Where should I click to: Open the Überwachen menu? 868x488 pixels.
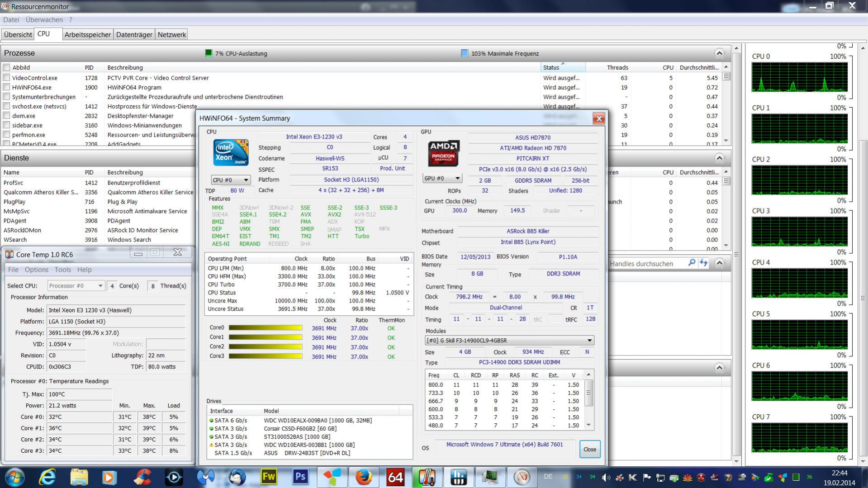[44, 20]
